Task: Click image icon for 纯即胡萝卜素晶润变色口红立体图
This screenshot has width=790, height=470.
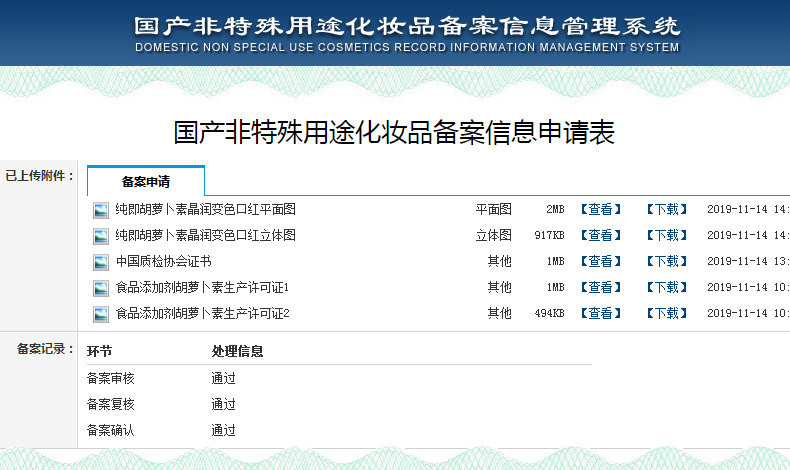Action: (x=101, y=236)
